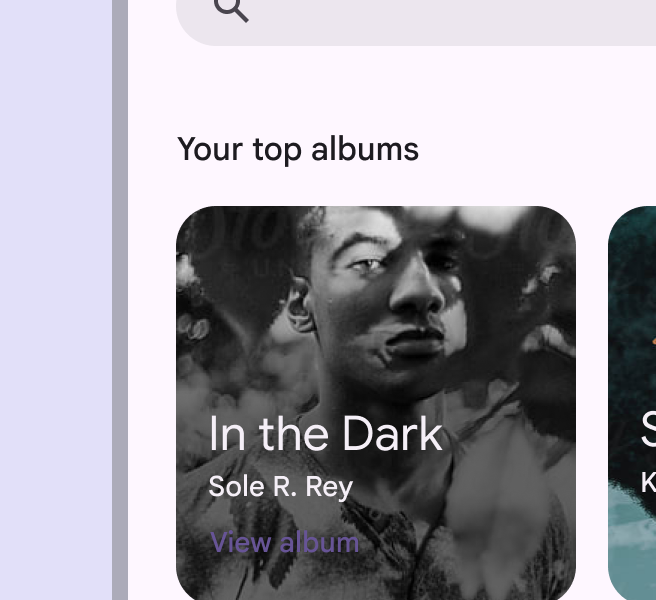Click top of the second album artwork

coord(633,225)
